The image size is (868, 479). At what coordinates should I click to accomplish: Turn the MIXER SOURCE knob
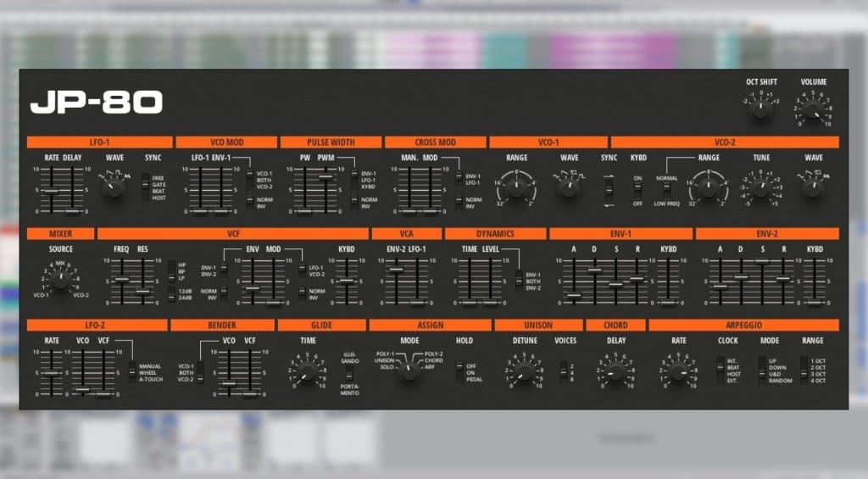[x=61, y=281]
